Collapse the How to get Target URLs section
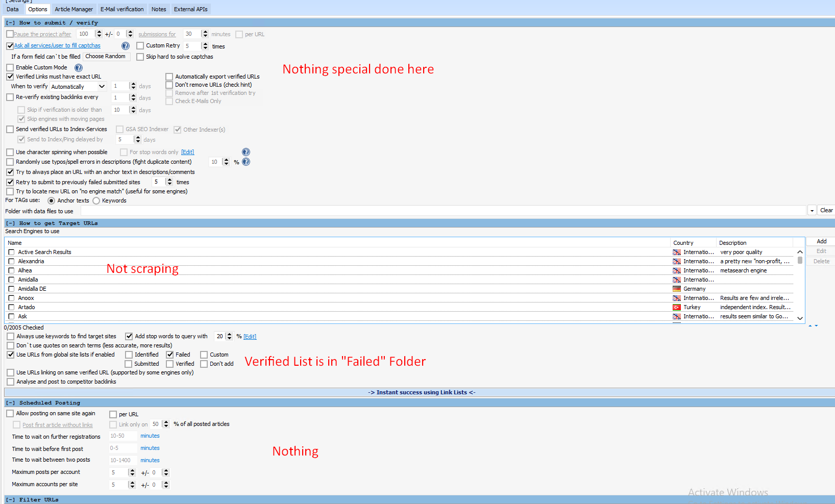This screenshot has height=504, width=835. (10, 223)
